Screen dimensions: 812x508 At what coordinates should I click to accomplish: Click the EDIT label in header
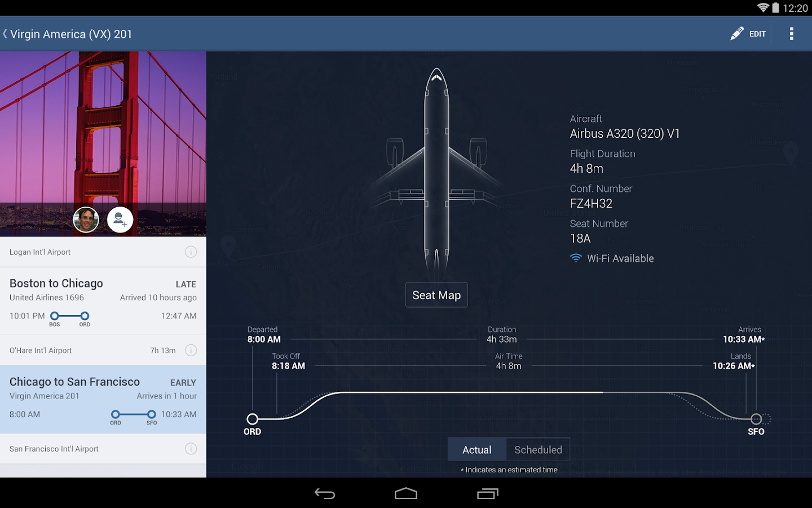(x=757, y=34)
